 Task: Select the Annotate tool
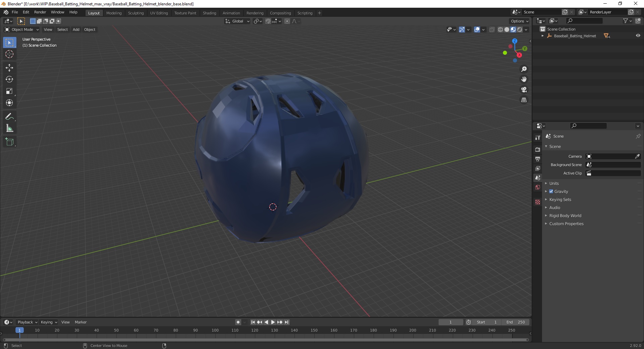[x=9, y=117]
